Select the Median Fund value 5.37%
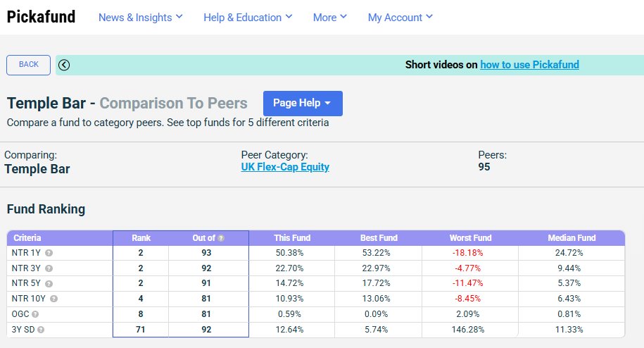 pyautogui.click(x=569, y=283)
